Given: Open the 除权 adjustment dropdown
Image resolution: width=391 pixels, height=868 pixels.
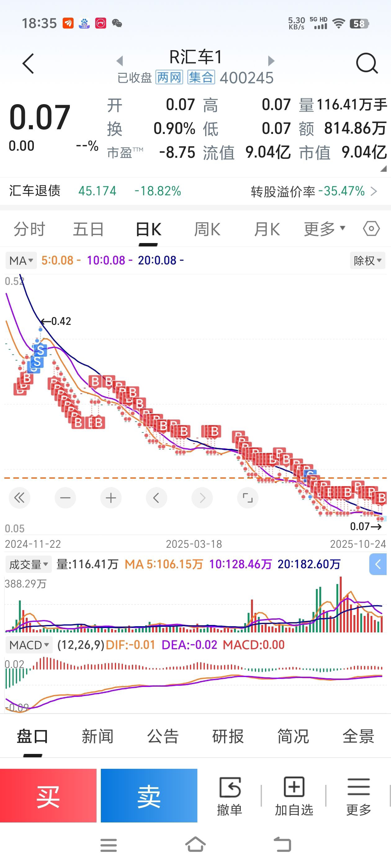Looking at the screenshot, I should coord(367,260).
